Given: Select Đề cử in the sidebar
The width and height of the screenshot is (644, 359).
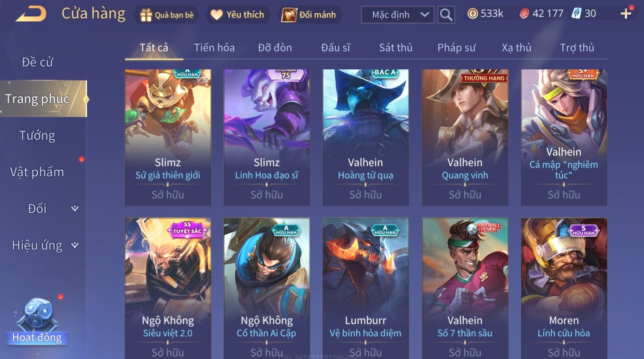Looking at the screenshot, I should 37,62.
